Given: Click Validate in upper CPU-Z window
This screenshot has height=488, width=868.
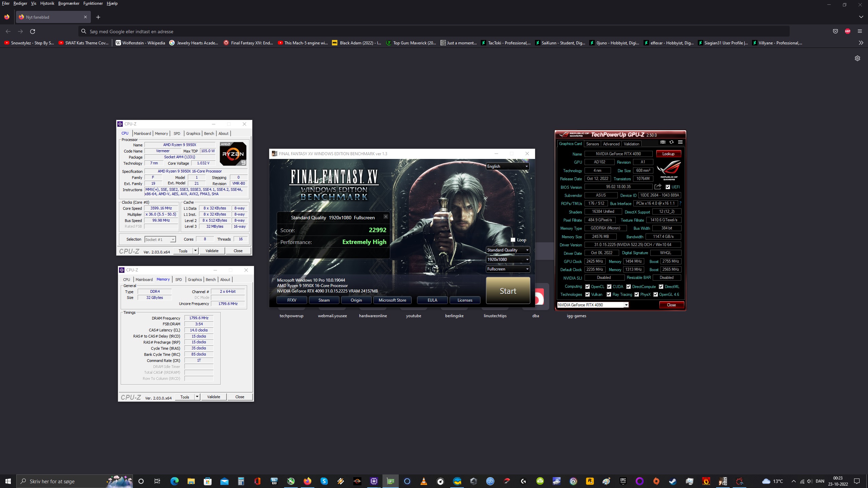Looking at the screenshot, I should [x=212, y=251].
